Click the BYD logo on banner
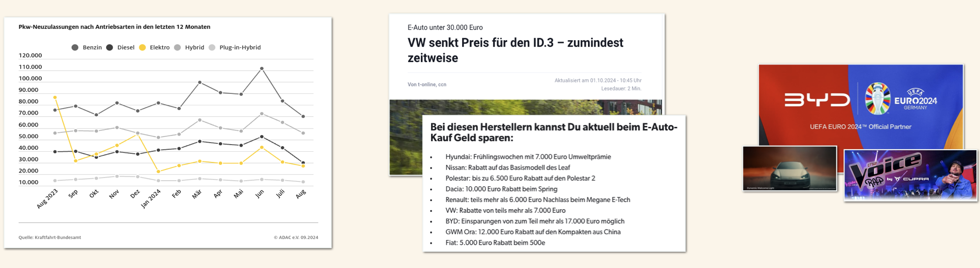Image resolution: width=980 pixels, height=268 pixels. point(817,100)
